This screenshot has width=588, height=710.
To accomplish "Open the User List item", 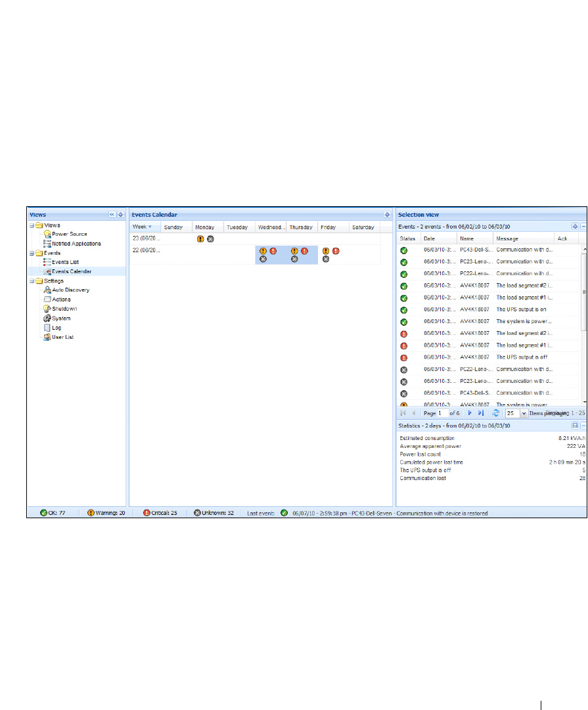I will coord(62,338).
